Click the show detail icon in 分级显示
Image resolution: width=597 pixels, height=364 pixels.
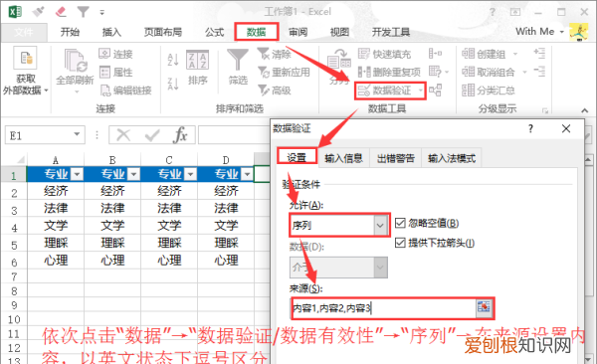pyautogui.click(x=539, y=54)
